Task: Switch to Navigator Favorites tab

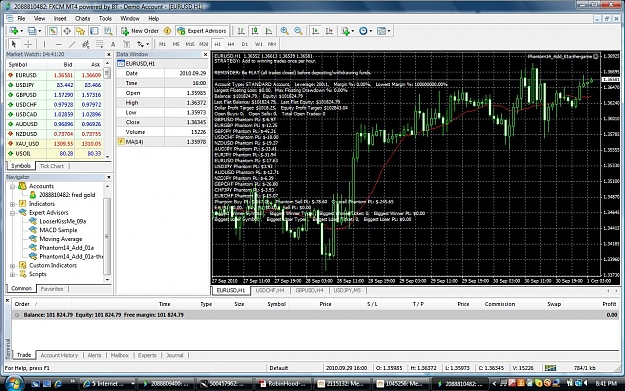Action: tap(52, 289)
